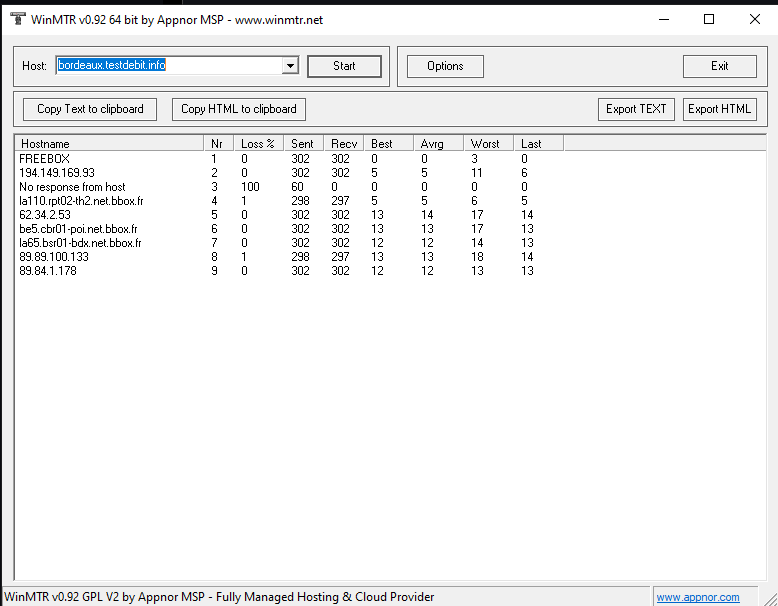
Task: Click the Export TEXT button
Action: (x=636, y=109)
